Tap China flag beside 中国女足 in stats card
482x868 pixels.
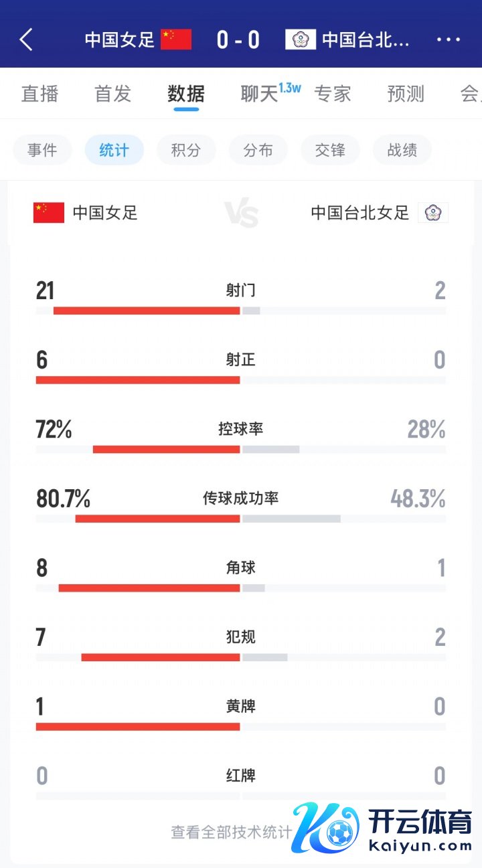click(x=49, y=213)
